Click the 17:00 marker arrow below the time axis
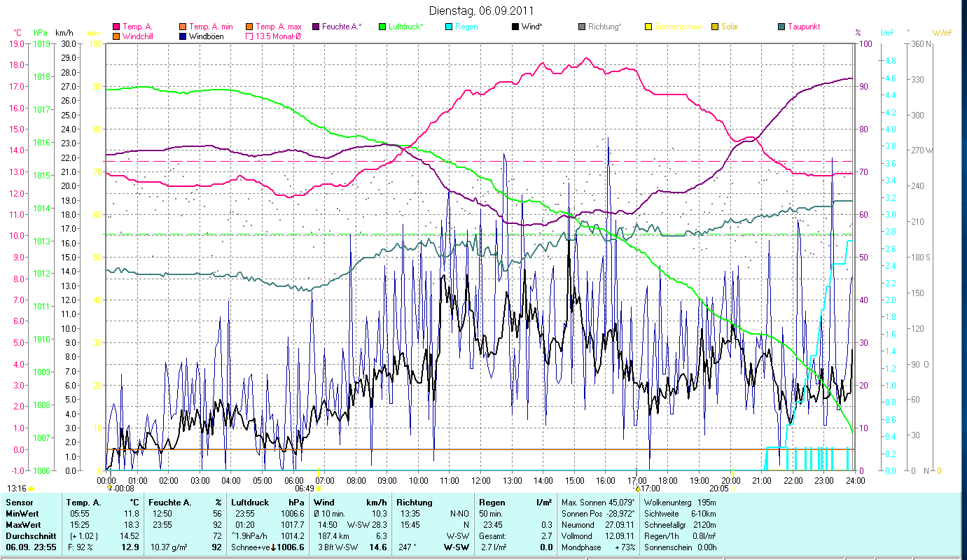 click(x=637, y=488)
